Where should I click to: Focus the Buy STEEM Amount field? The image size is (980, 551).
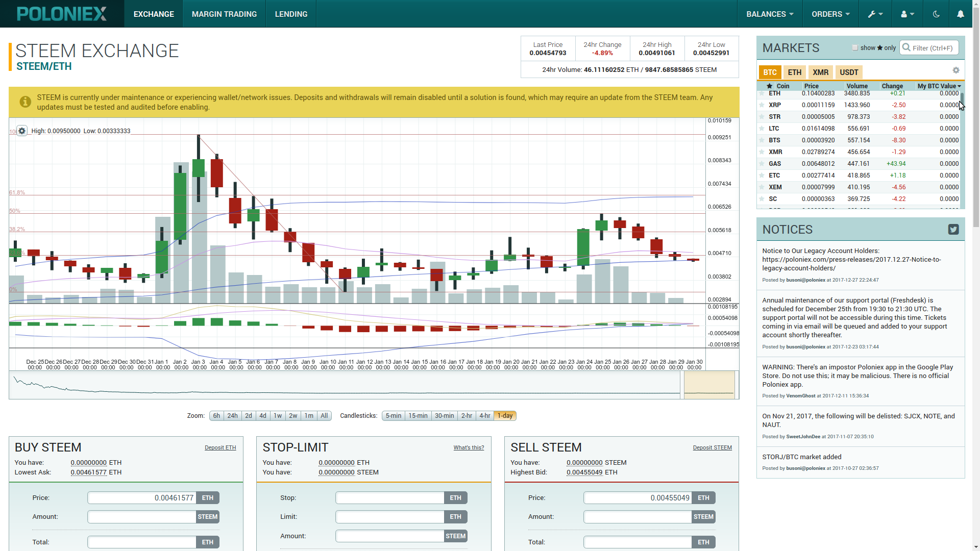click(142, 517)
